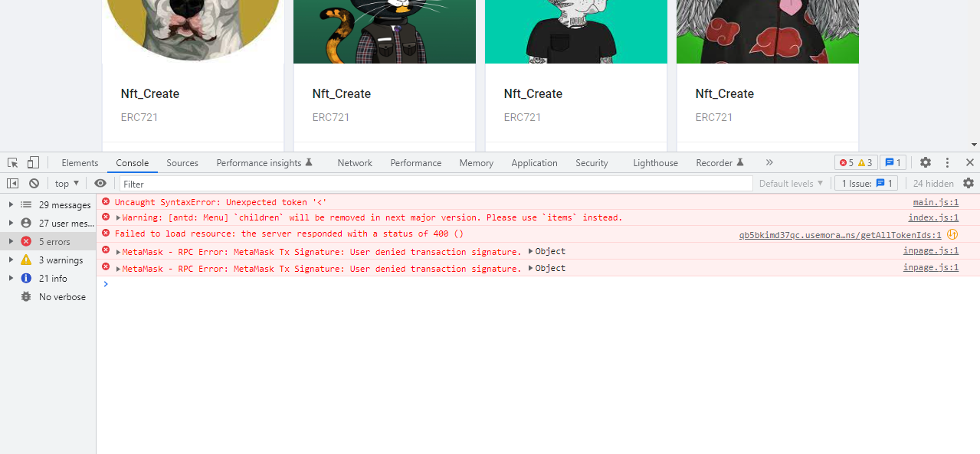The image size is (980, 454).
Task: Toggle the device toolbar icon
Action: point(33,163)
